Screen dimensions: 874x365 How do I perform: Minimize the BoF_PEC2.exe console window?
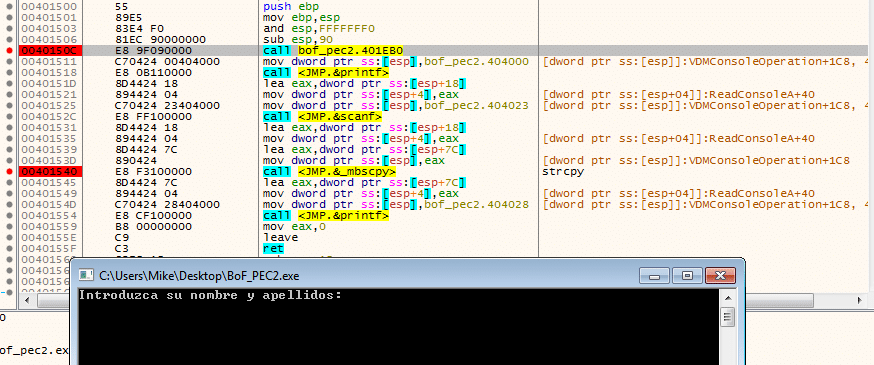click(654, 275)
